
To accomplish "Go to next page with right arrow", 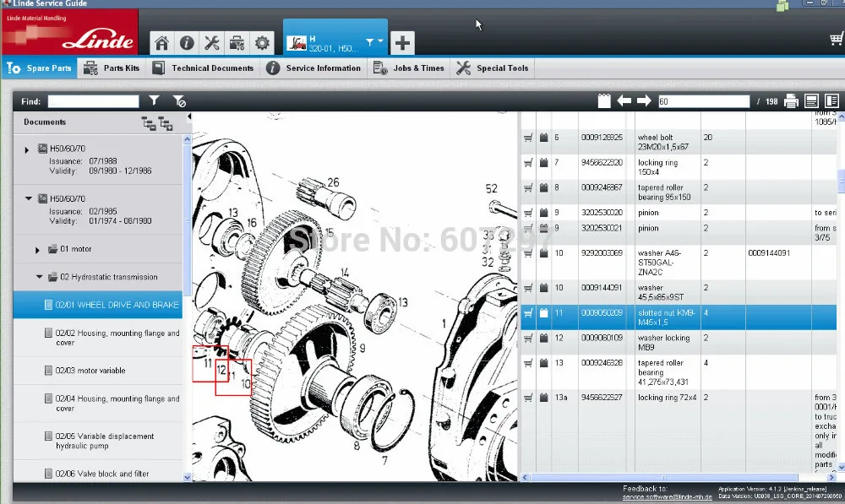I will tap(644, 100).
